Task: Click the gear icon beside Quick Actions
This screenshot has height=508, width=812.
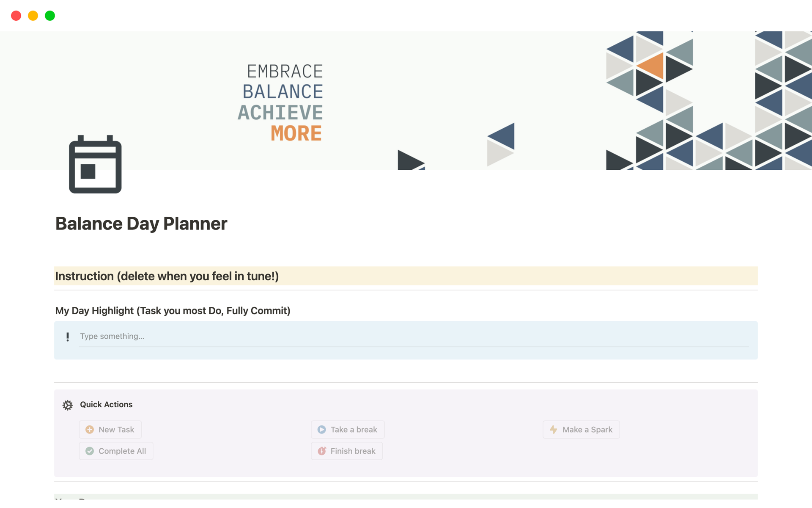Action: click(x=67, y=405)
